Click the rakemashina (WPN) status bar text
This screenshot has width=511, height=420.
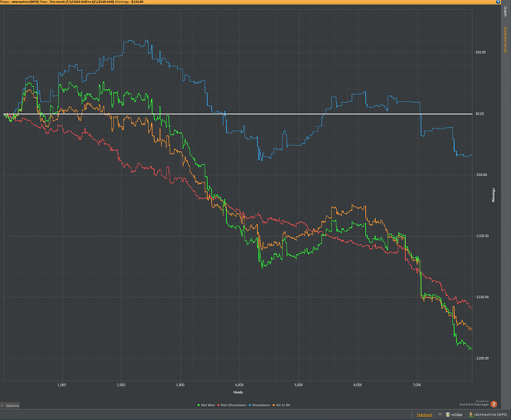click(491, 415)
